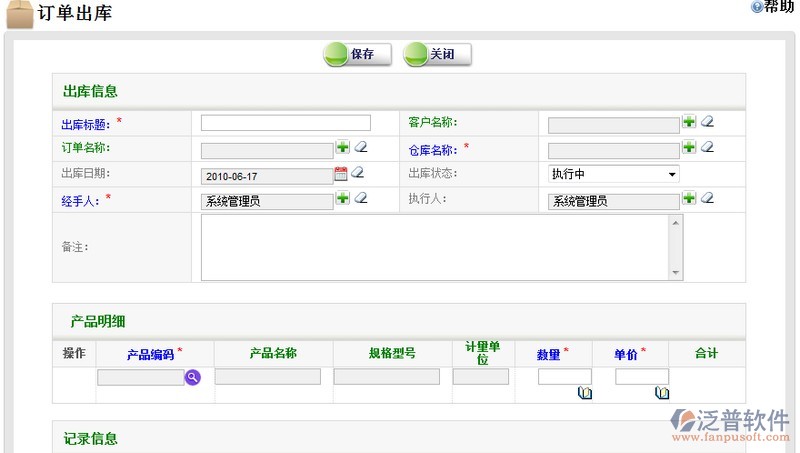Click the book icon under 数量
Screen dimensions: 800x453
pyautogui.click(x=585, y=393)
